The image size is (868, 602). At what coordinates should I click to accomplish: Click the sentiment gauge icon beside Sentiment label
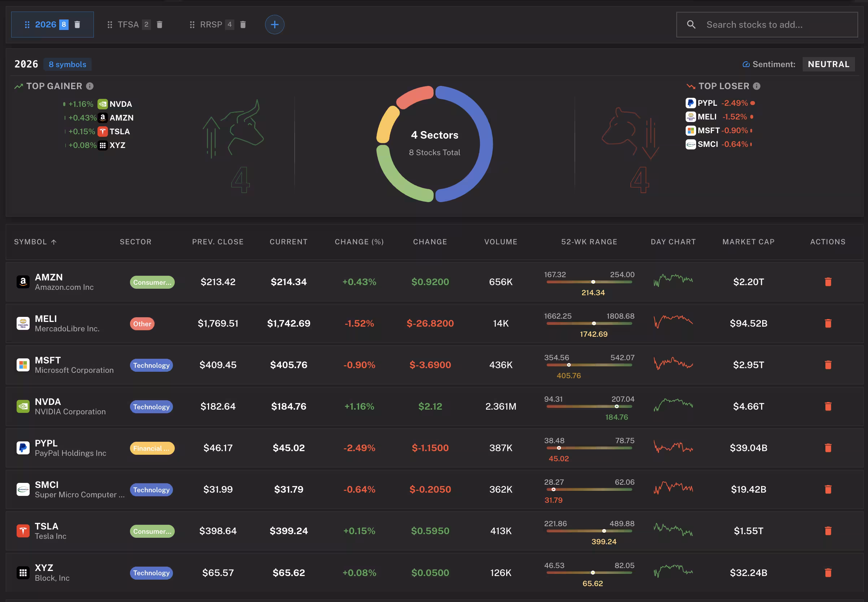coord(746,64)
